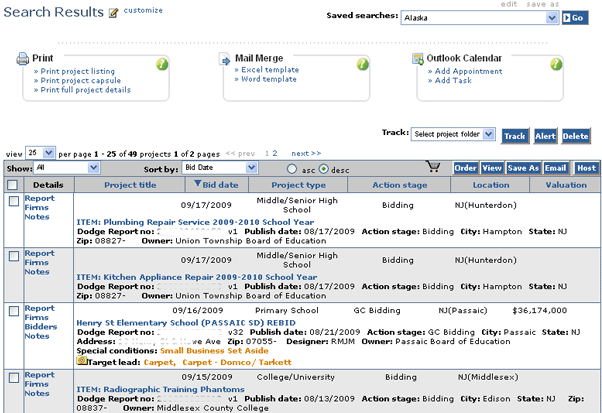Click the Go button
Viewport: 602px width, 413px height.
tap(575, 18)
